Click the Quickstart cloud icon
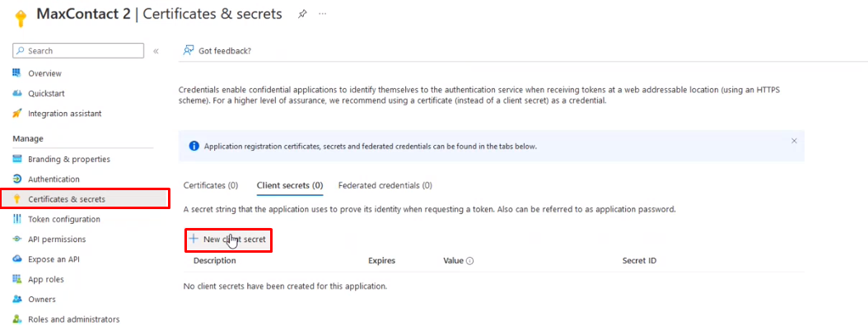Image resolution: width=868 pixels, height=326 pixels. [16, 93]
